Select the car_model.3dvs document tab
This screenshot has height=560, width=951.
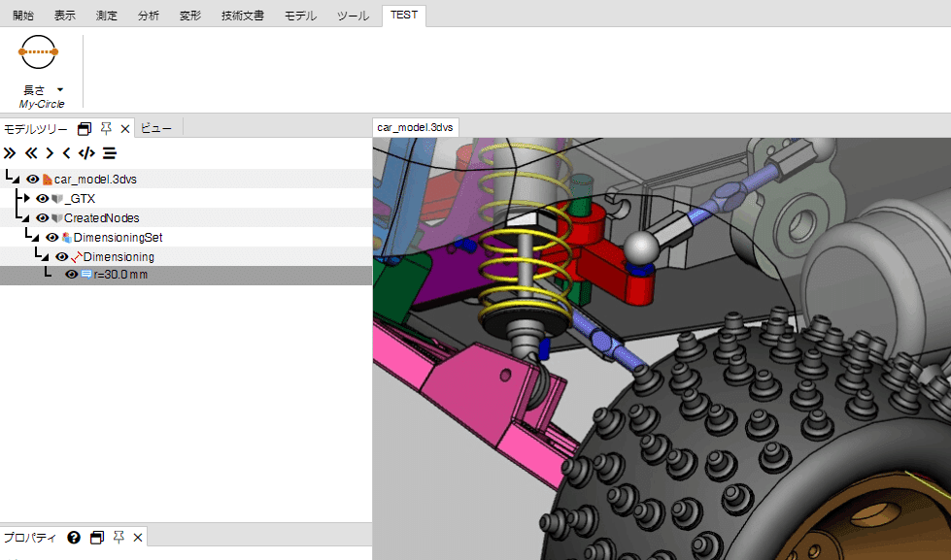[x=416, y=128]
